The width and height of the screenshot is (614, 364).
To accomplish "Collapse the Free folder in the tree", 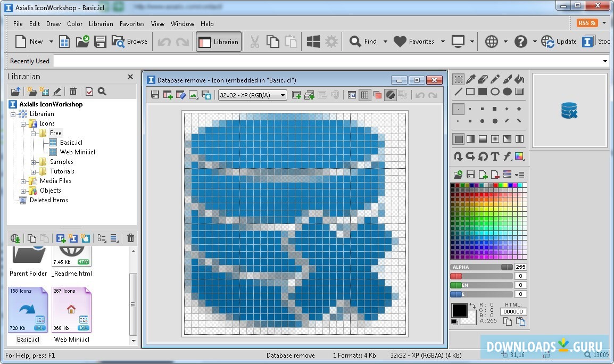I will [33, 133].
